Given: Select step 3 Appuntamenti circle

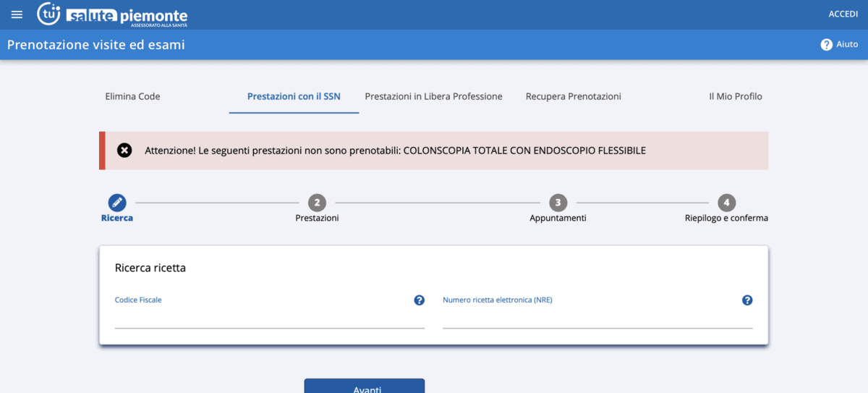Looking at the screenshot, I should point(558,203).
